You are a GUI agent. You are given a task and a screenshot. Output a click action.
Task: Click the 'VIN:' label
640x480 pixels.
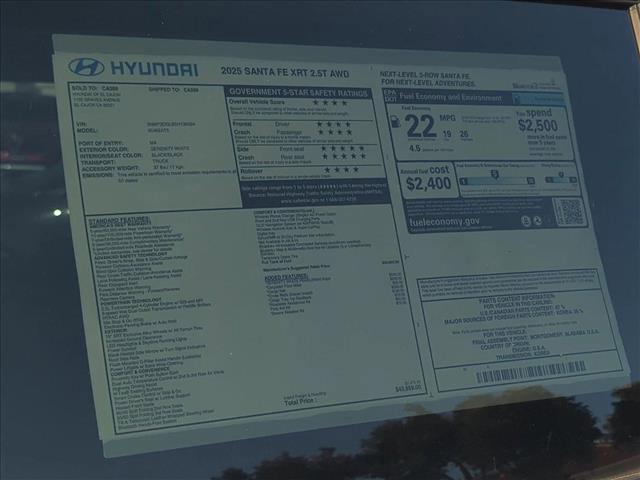point(81,124)
